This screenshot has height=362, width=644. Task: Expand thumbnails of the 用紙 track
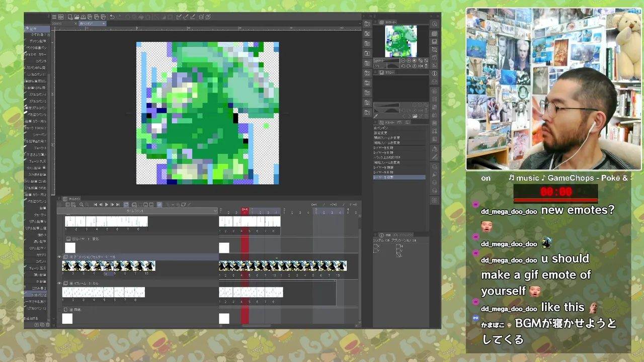[71, 310]
